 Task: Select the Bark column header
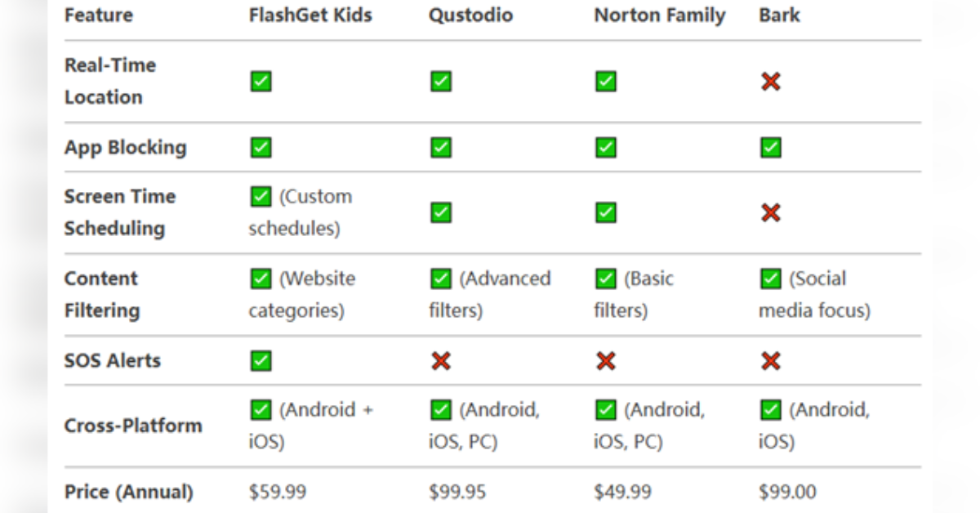(779, 16)
